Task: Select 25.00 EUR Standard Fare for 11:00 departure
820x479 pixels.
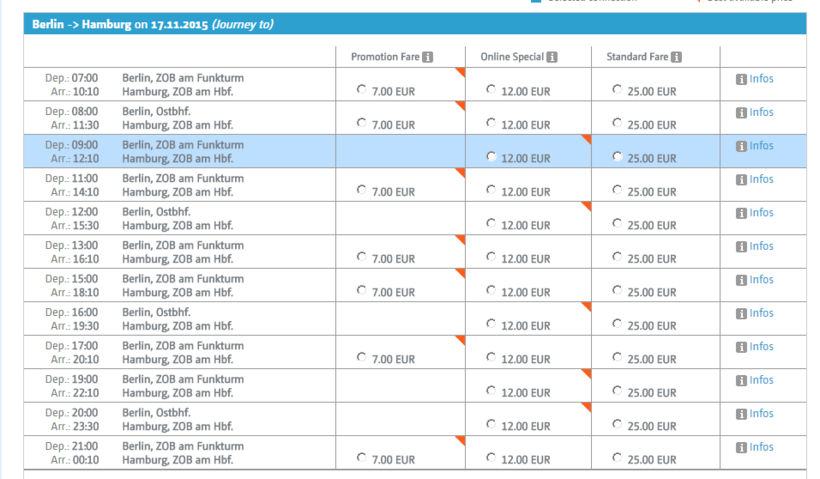Action: point(617,190)
